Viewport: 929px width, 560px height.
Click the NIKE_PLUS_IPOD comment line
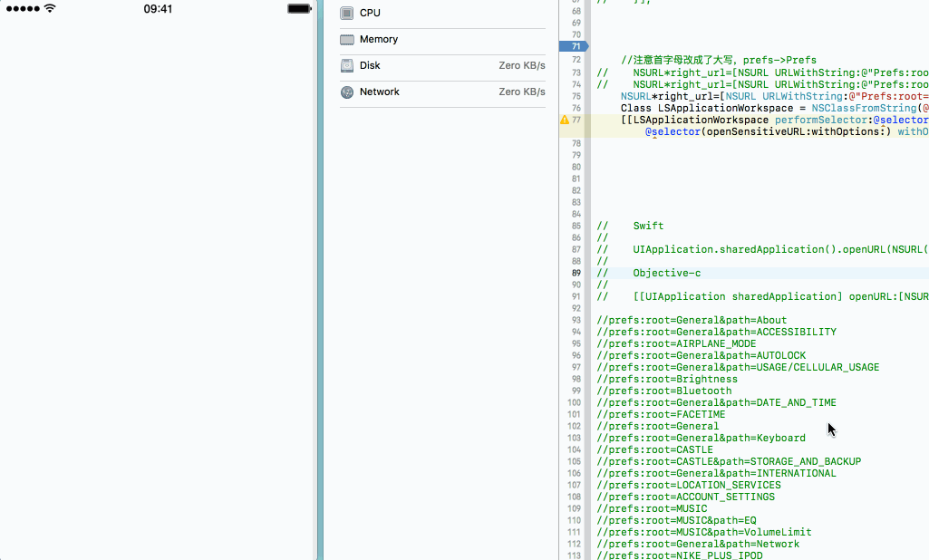click(x=680, y=555)
